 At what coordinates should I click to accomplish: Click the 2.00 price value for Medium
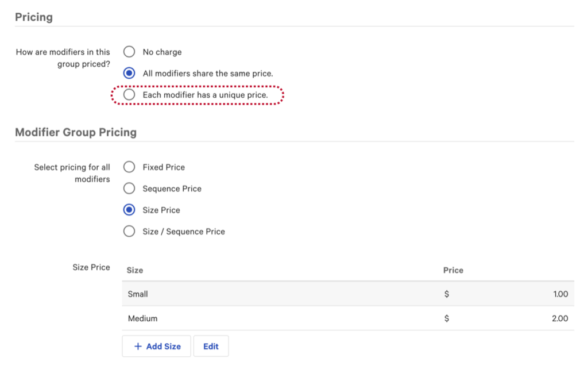tap(560, 318)
